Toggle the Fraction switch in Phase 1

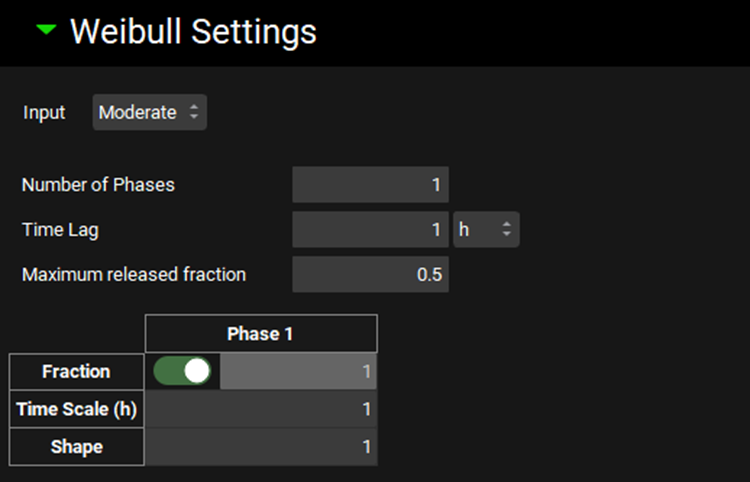182,371
